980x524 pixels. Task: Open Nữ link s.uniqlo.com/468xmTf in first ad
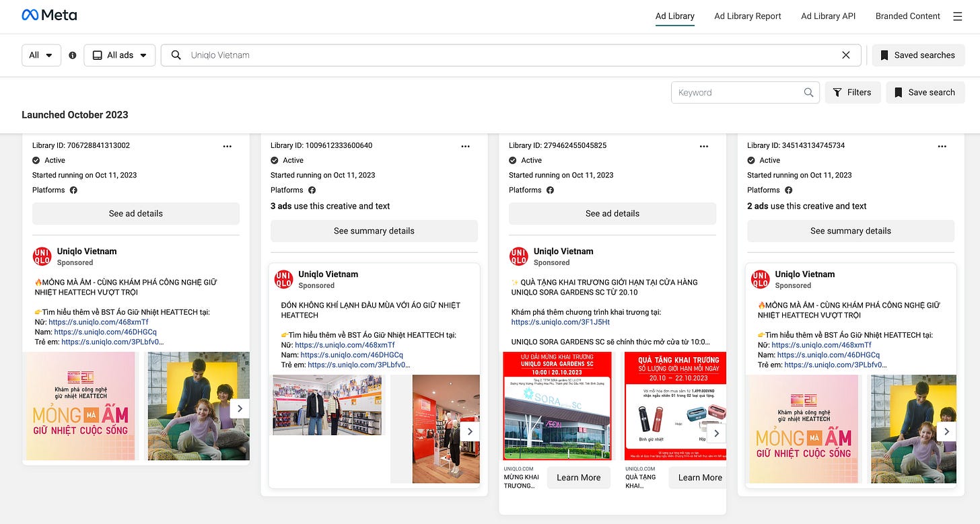[98, 322]
